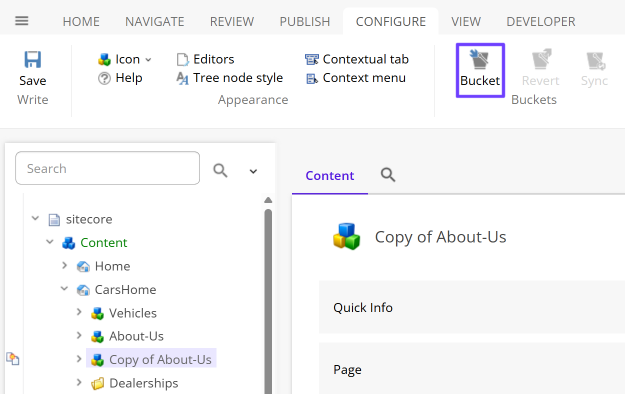Click the Vehicles cubes icon
625x394 pixels.
[x=97, y=313]
